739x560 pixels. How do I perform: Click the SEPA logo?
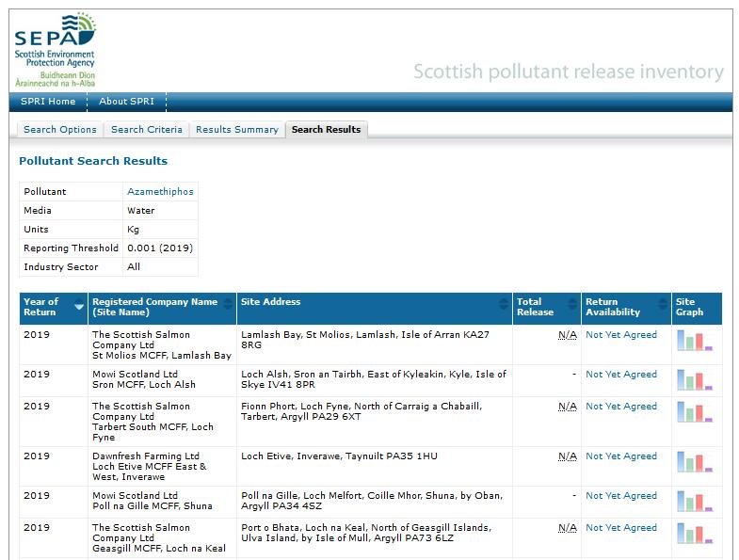[56, 50]
